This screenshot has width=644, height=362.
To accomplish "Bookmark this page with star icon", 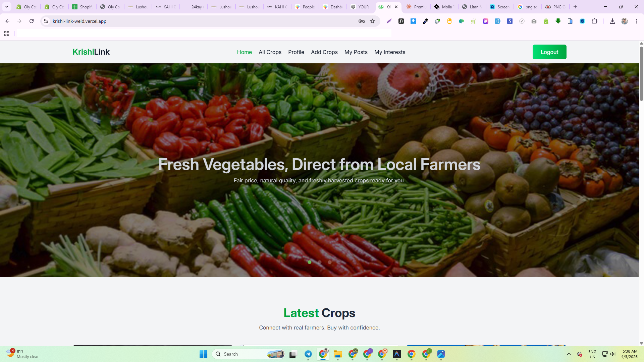I will point(372,21).
